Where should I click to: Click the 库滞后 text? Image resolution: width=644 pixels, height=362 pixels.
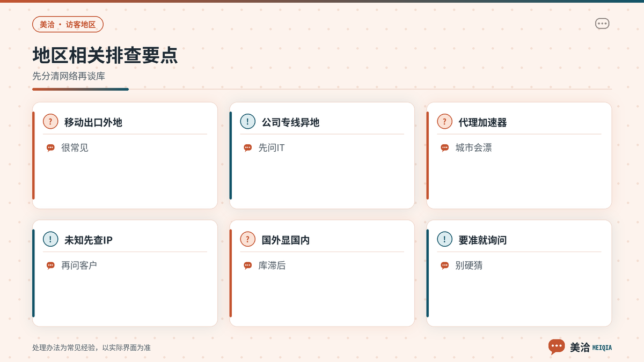click(x=272, y=265)
